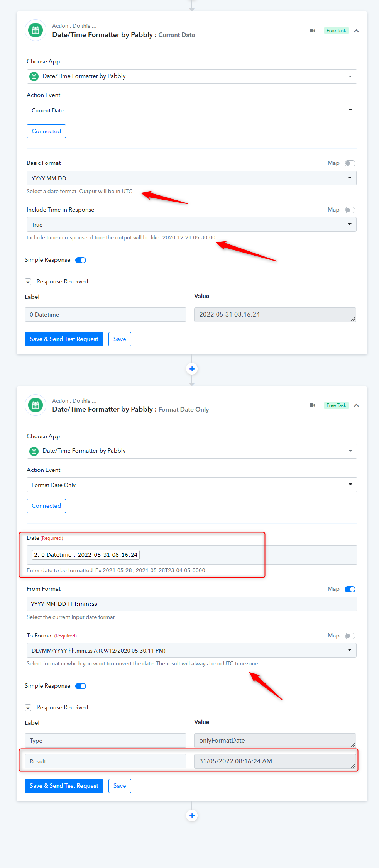Toggle Response Received checkbox in Format Date Only step

[x=28, y=708]
